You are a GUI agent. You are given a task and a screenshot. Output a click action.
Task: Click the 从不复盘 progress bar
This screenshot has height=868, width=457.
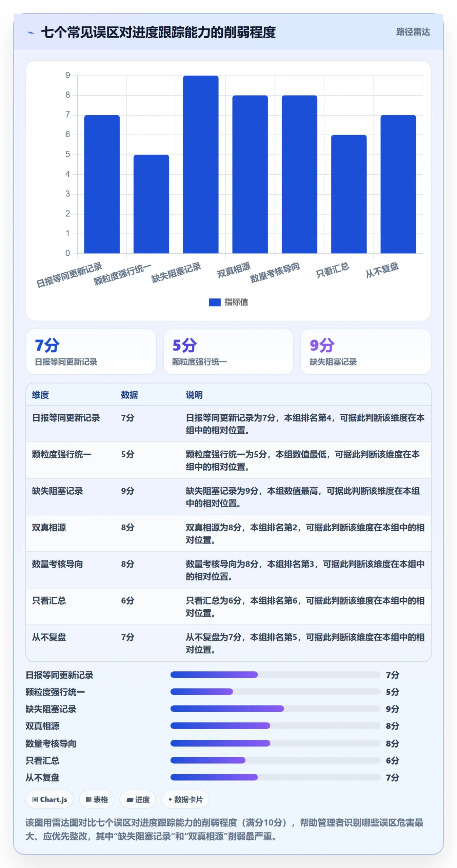point(275,777)
